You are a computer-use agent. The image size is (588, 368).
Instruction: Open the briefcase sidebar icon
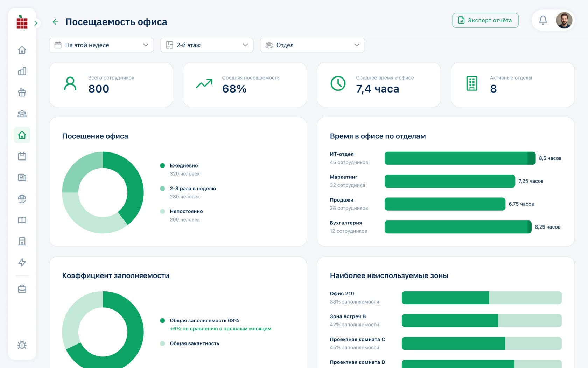(x=22, y=289)
